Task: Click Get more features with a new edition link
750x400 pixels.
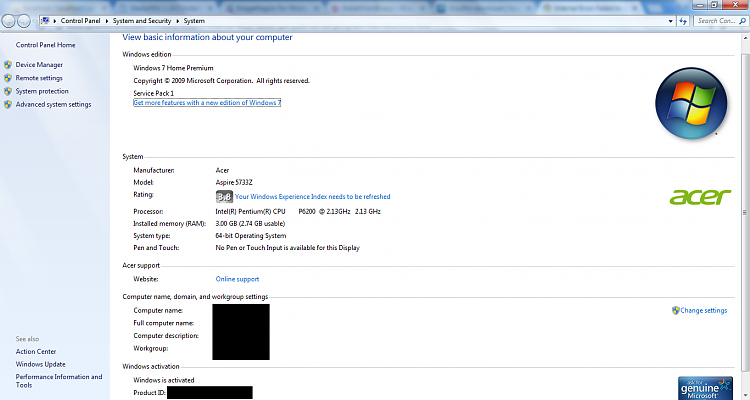Action: coord(207,102)
